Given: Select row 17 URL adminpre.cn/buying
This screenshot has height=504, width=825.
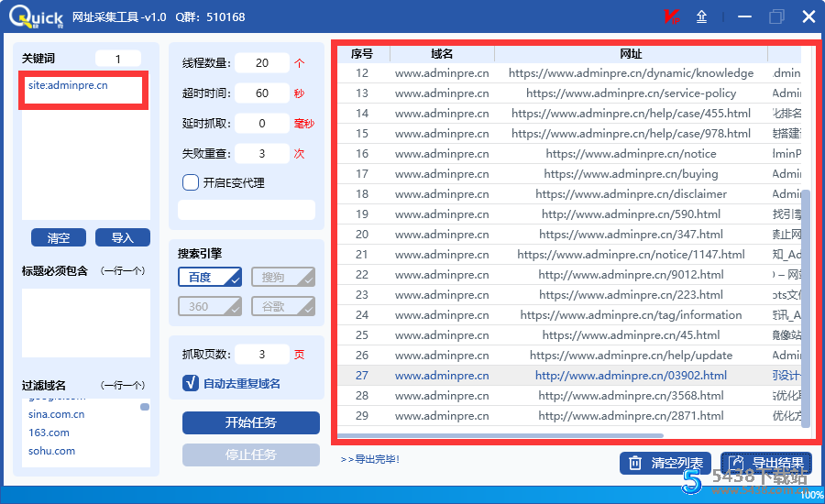Looking at the screenshot, I should pyautogui.click(x=631, y=173).
